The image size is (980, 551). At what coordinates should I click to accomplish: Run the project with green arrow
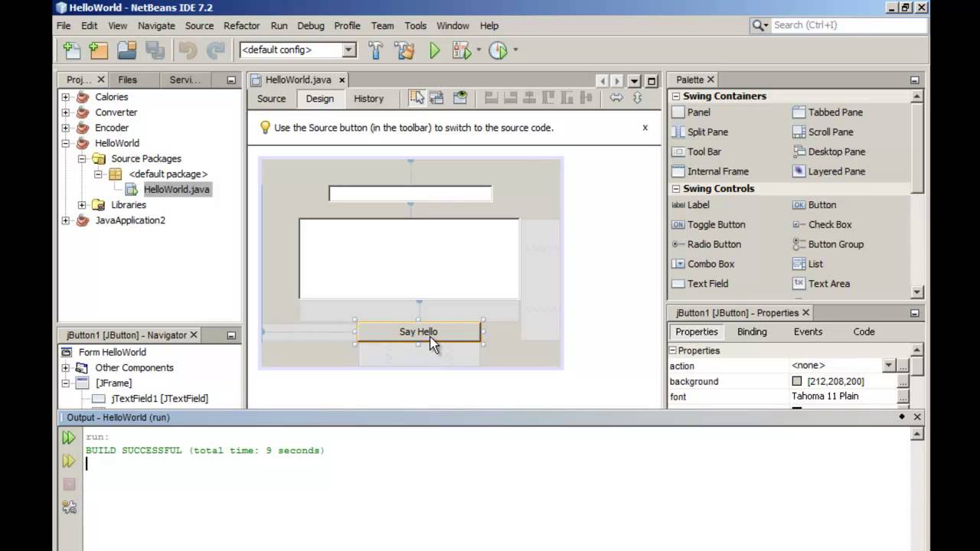pos(435,51)
